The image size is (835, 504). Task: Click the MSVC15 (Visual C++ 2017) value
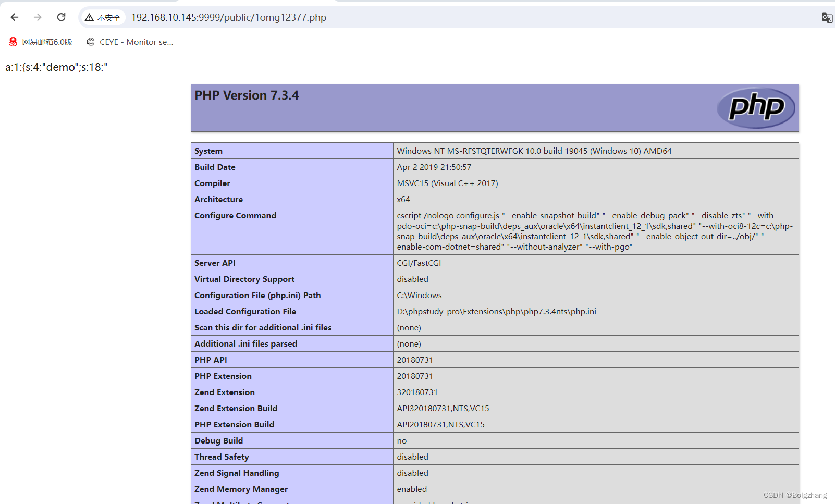pos(447,183)
